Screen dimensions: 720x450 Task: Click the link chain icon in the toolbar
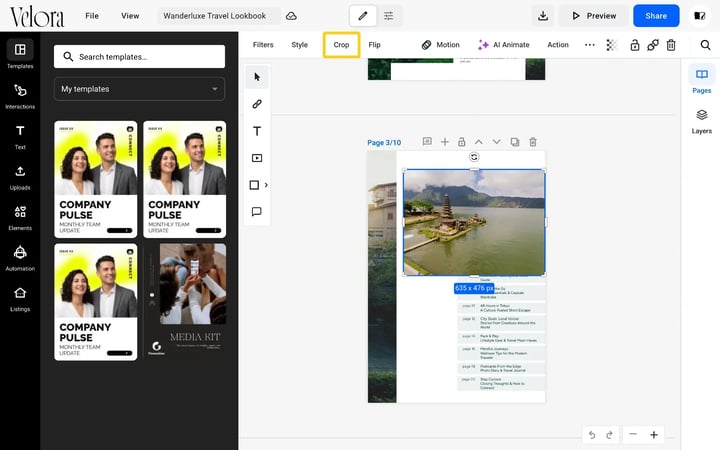(652, 45)
